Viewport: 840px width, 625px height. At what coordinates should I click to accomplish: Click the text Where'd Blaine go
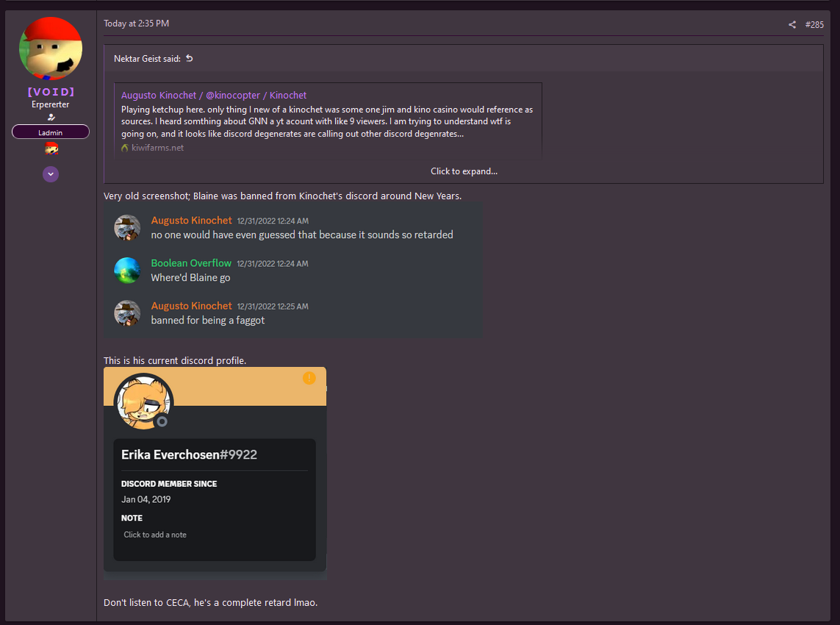tap(191, 278)
